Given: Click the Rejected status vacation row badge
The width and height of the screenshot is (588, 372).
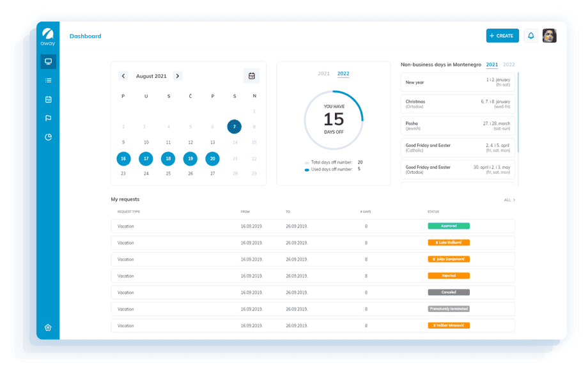Looking at the screenshot, I should 448,276.
